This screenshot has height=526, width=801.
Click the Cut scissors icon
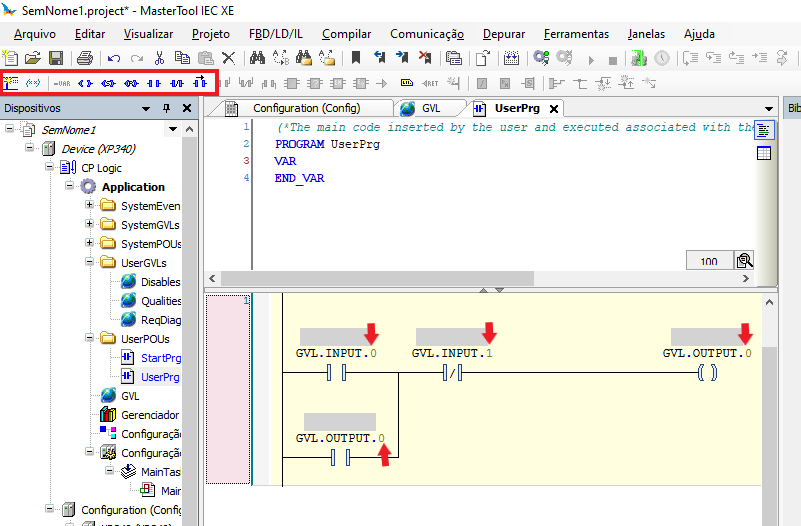(x=159, y=59)
